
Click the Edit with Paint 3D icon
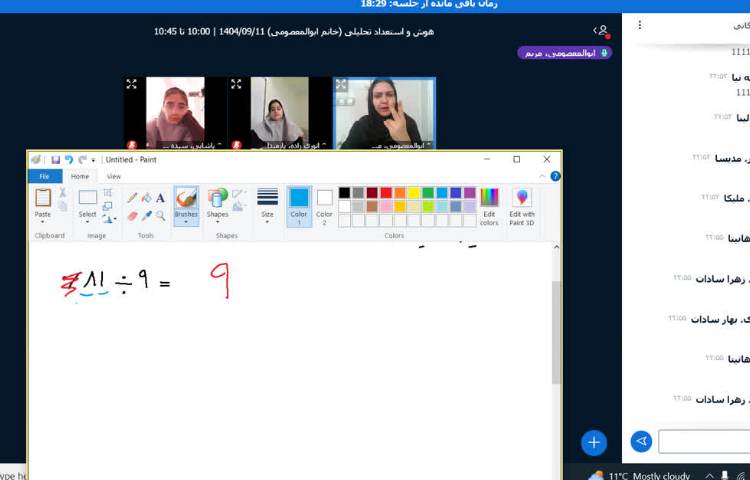coord(522,197)
